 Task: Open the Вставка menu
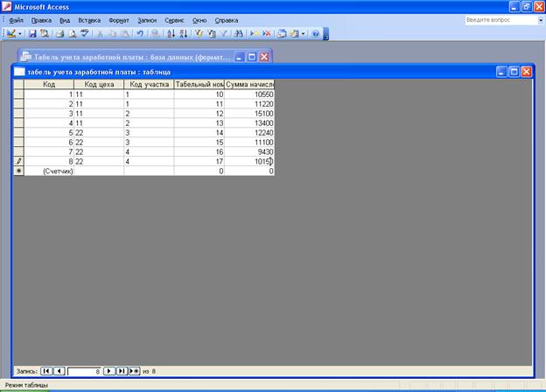click(x=89, y=20)
